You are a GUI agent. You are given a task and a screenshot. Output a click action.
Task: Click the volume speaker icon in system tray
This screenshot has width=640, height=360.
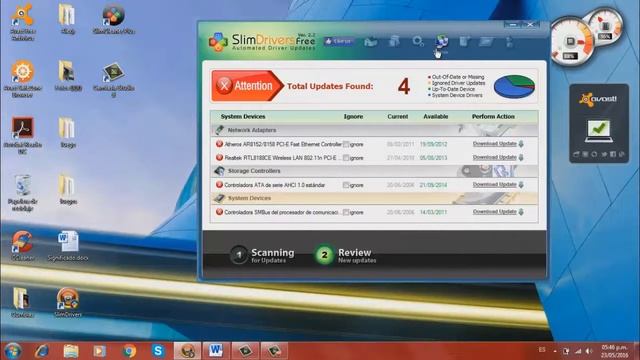tap(589, 351)
